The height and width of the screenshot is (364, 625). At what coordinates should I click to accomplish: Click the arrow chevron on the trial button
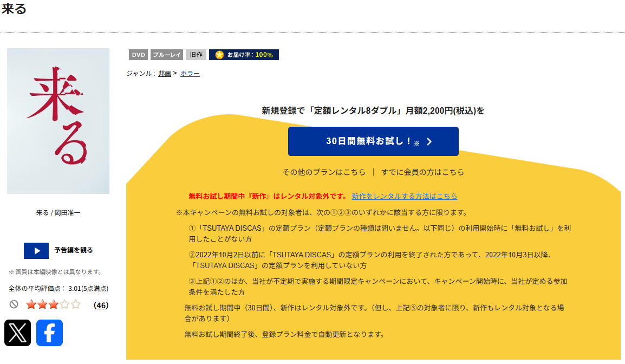click(429, 142)
